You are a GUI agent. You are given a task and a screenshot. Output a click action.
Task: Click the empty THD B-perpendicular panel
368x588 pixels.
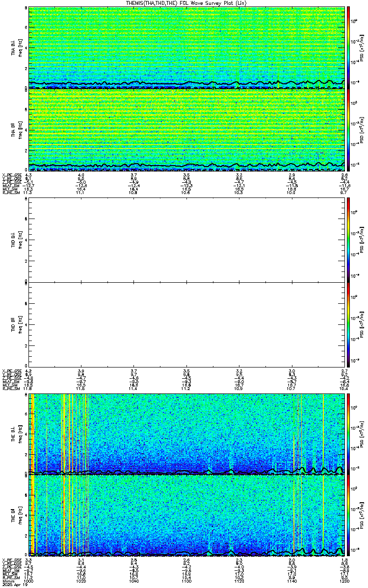coord(187,240)
